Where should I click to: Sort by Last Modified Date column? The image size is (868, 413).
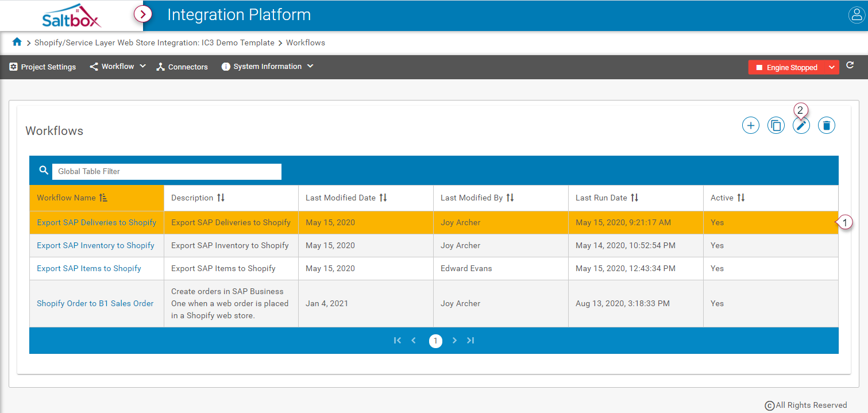pyautogui.click(x=366, y=198)
